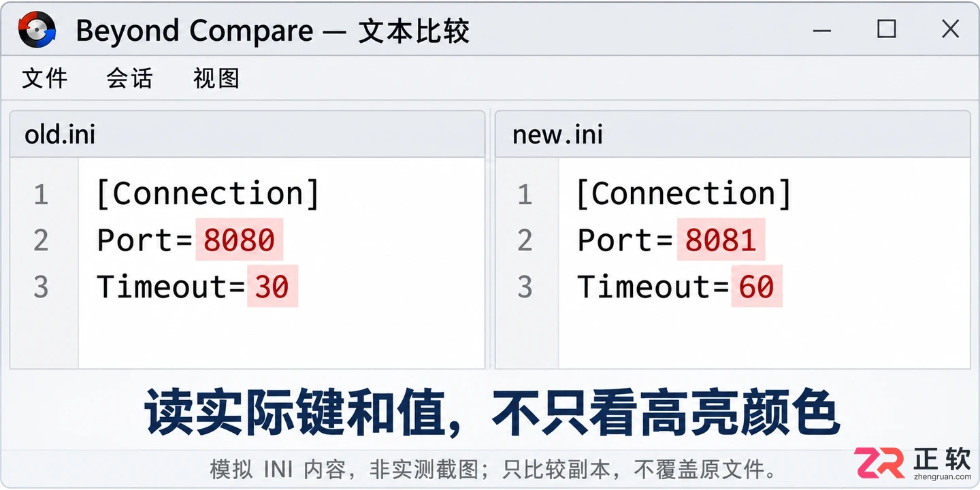Click [Connection] in old.ini pane
The width and height of the screenshot is (980, 490).
coord(208,194)
